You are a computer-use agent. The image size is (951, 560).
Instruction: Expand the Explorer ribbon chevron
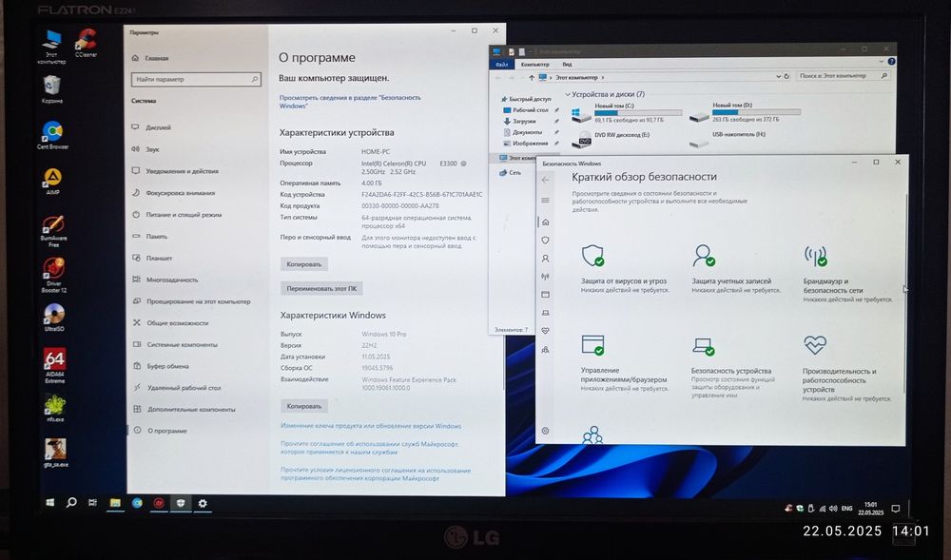[x=882, y=61]
